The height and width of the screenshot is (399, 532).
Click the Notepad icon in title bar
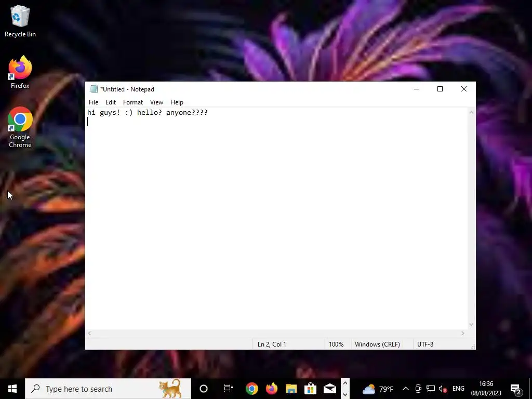click(x=94, y=89)
